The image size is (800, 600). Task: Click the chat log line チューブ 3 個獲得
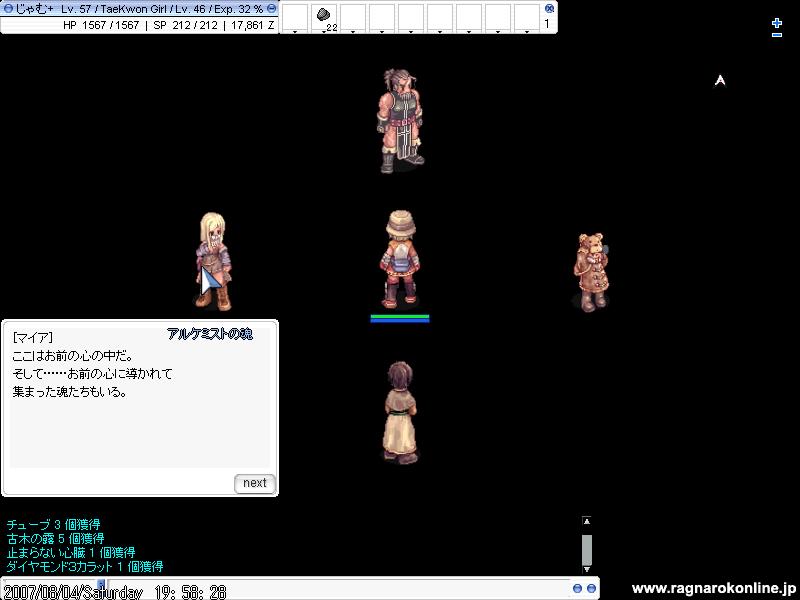[54, 524]
